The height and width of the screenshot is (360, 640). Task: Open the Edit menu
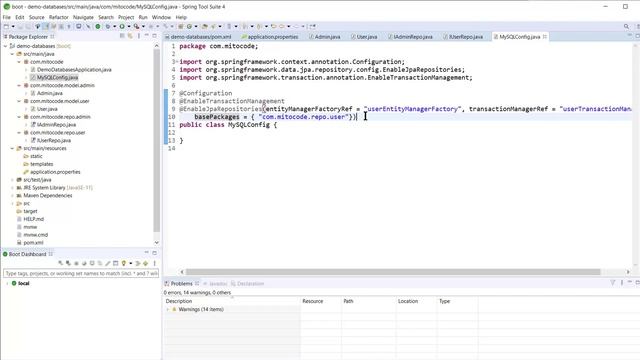point(20,17)
